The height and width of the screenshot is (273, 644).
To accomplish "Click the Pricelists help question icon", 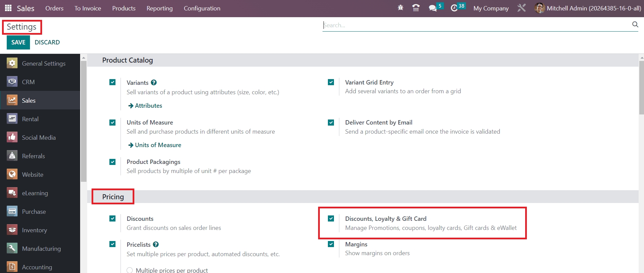I will (156, 244).
